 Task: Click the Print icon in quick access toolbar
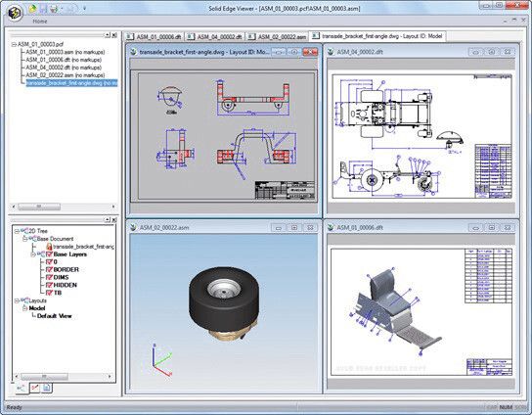54,9
